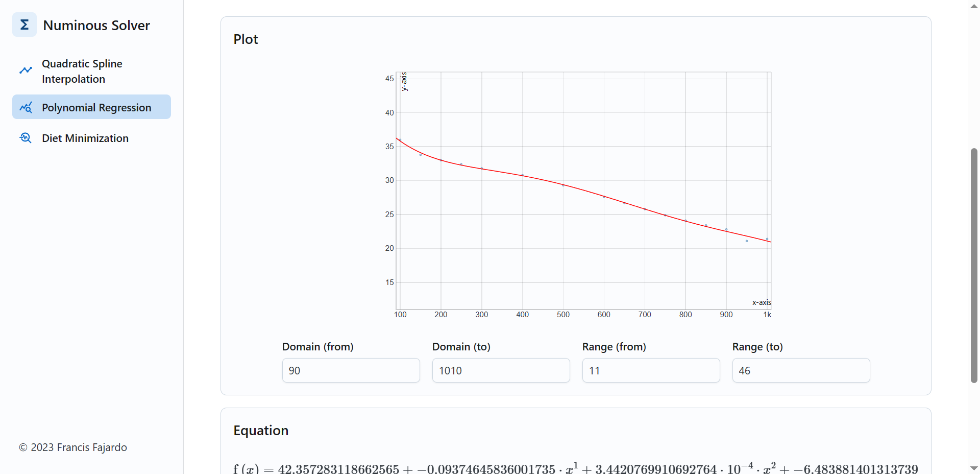Viewport: 980px width, 474px height.
Task: Click the scrollbar up arrow
Action: pyautogui.click(x=973, y=6)
